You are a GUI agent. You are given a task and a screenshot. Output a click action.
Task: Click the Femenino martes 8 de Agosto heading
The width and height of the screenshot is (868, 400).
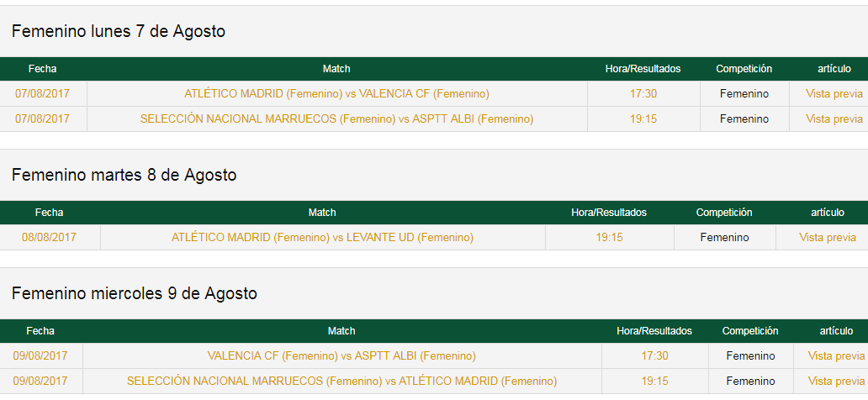pyautogui.click(x=124, y=175)
